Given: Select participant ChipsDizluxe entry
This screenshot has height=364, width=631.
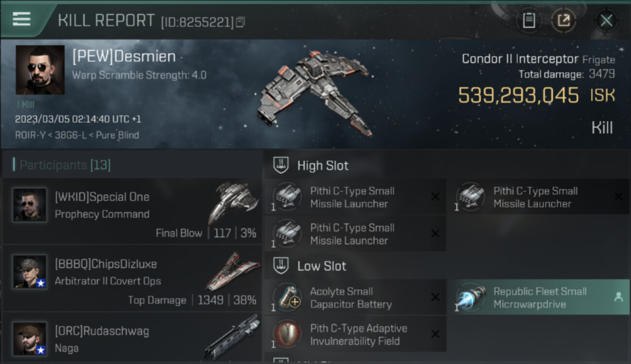Looking at the screenshot, I should click(x=132, y=278).
